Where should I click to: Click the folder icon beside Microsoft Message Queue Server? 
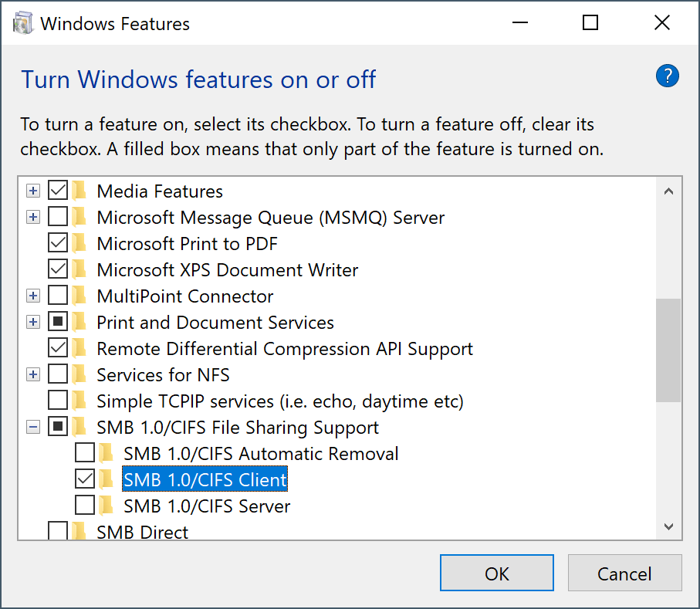click(x=79, y=217)
